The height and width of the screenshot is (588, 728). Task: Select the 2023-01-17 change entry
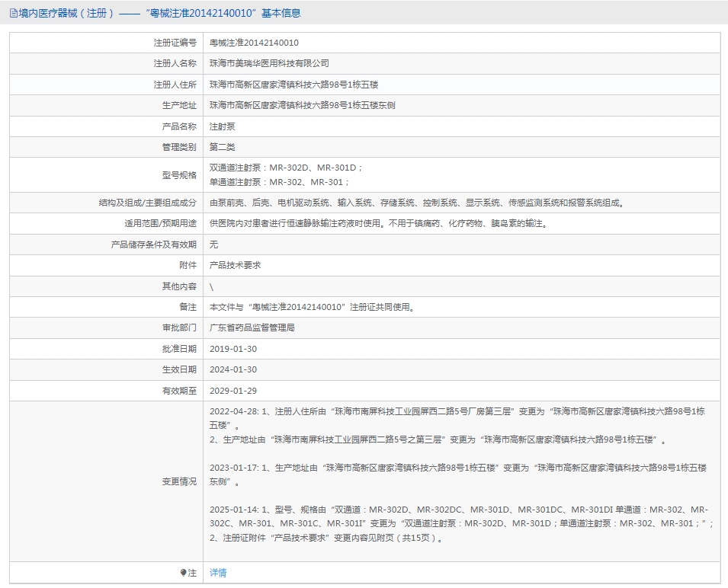coord(458,475)
